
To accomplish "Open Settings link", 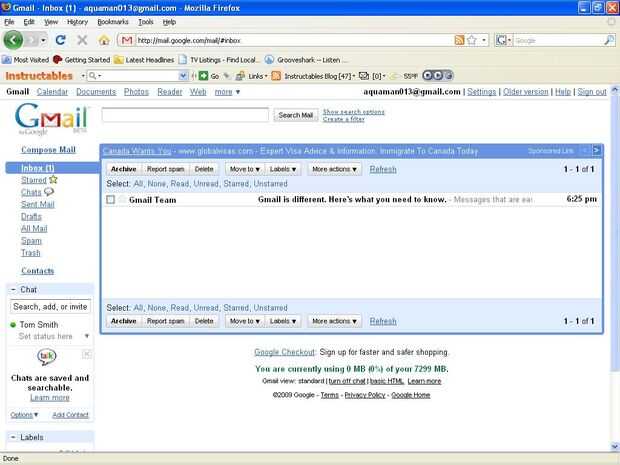I will pyautogui.click(x=481, y=92).
